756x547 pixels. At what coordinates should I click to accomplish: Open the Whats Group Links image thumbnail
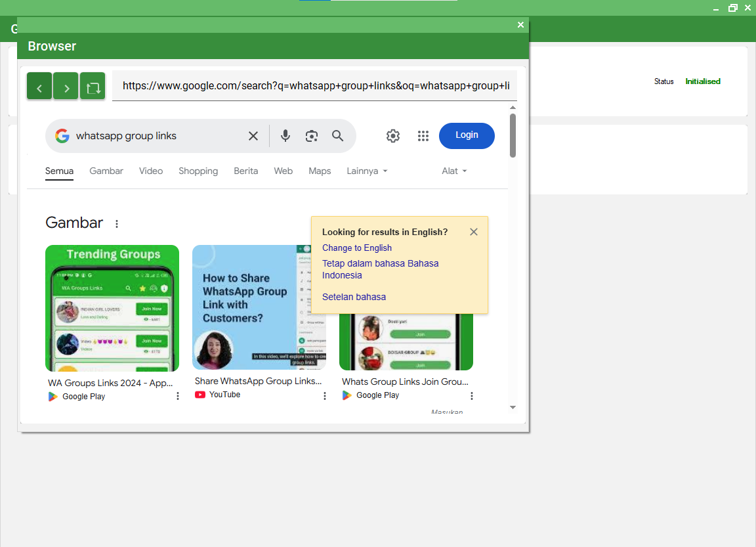[406, 342]
